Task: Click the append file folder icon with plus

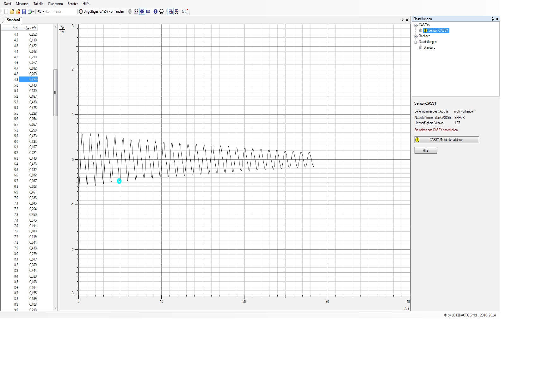Action: coord(18,12)
